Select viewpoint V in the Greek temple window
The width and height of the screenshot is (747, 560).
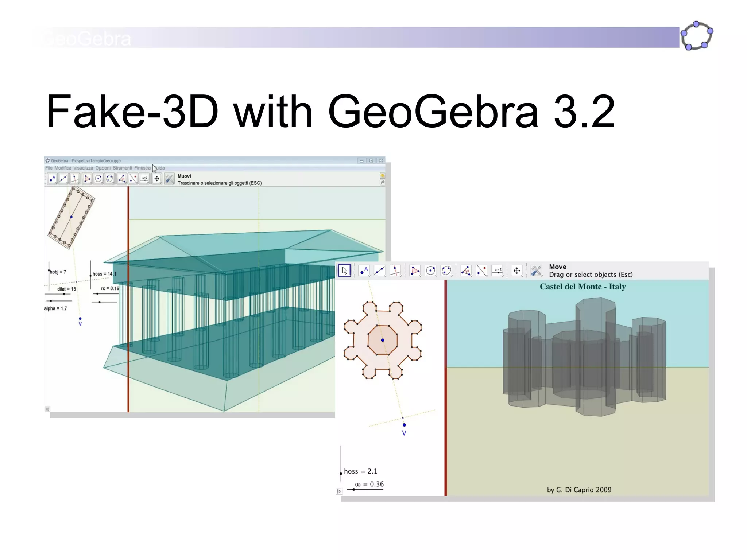click(80, 319)
